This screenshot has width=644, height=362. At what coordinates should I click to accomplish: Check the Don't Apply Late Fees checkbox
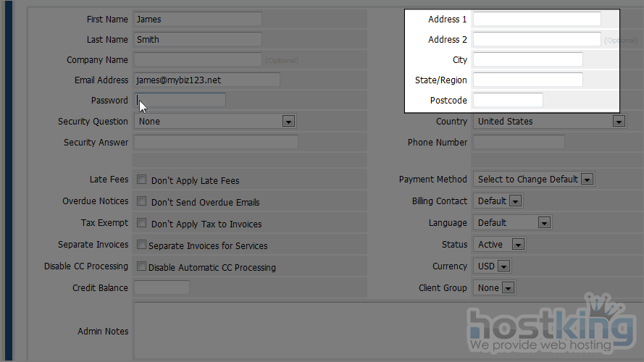click(x=142, y=180)
